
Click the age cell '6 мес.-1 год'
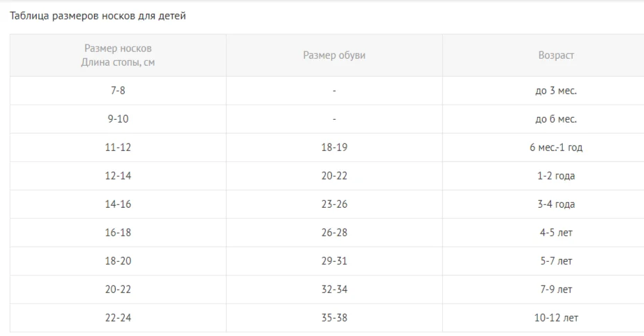pyautogui.click(x=556, y=148)
